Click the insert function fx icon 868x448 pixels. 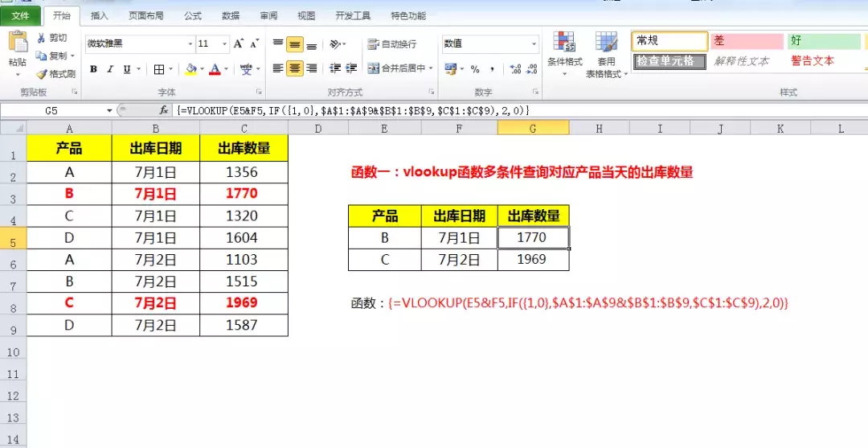pos(164,110)
